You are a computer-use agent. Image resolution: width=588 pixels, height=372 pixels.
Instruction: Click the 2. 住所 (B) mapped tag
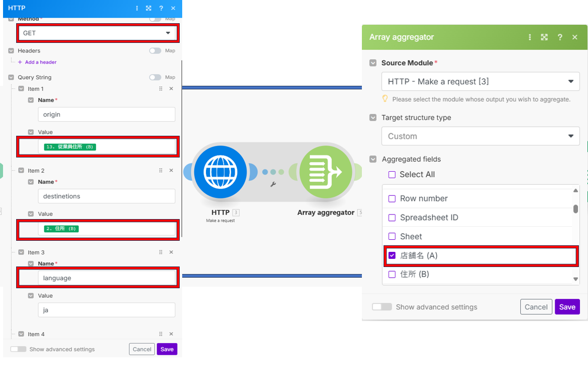click(62, 228)
